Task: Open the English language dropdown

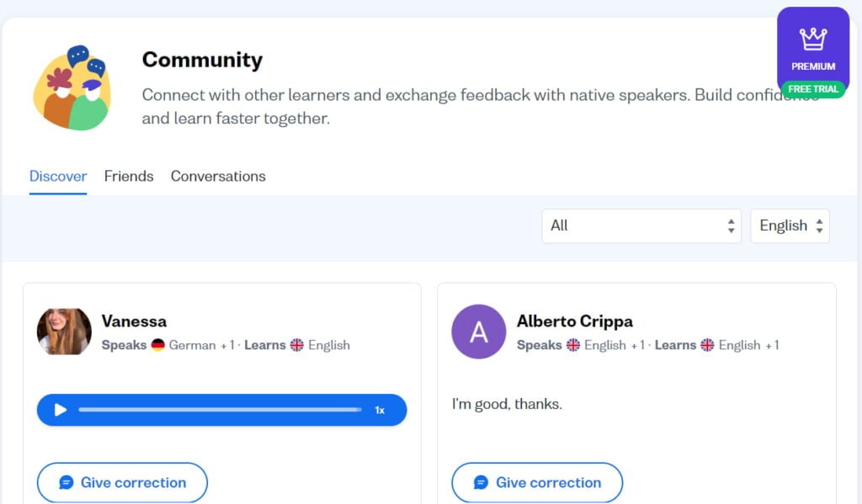Action: coord(789,225)
